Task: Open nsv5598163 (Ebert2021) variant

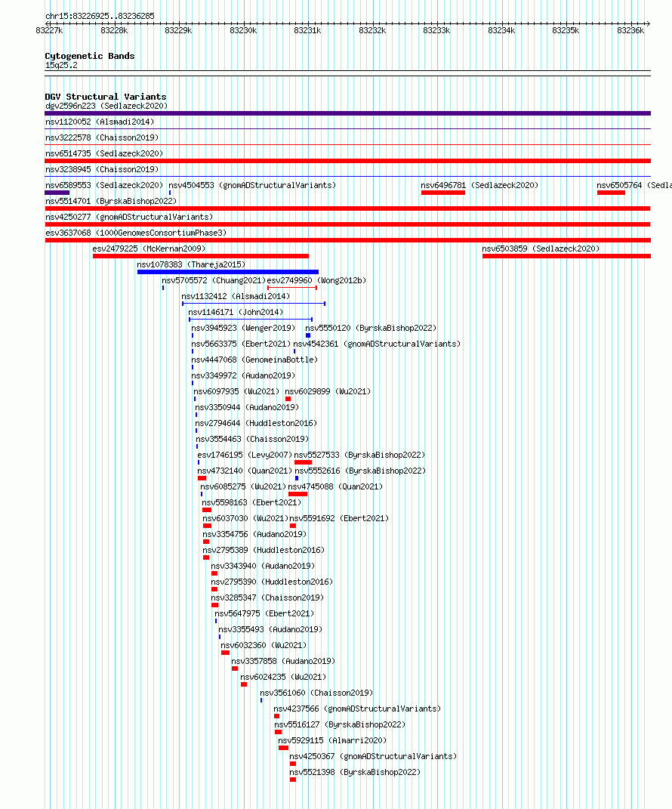Action: [251, 503]
